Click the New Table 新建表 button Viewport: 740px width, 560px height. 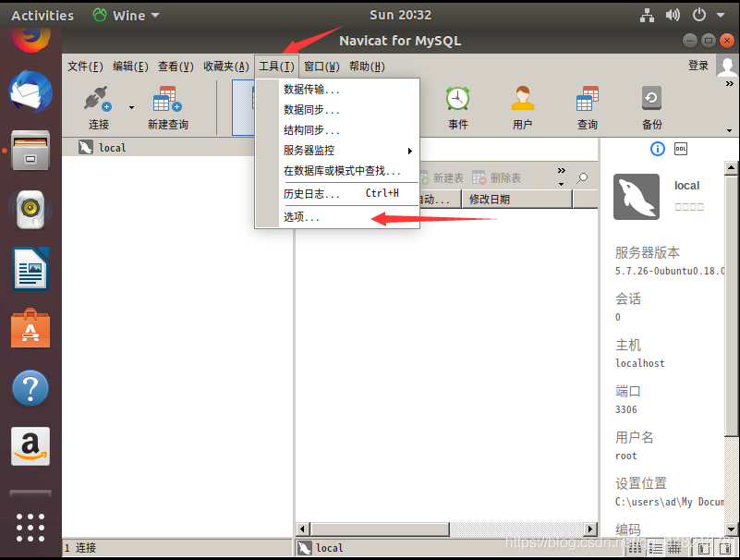[442, 178]
